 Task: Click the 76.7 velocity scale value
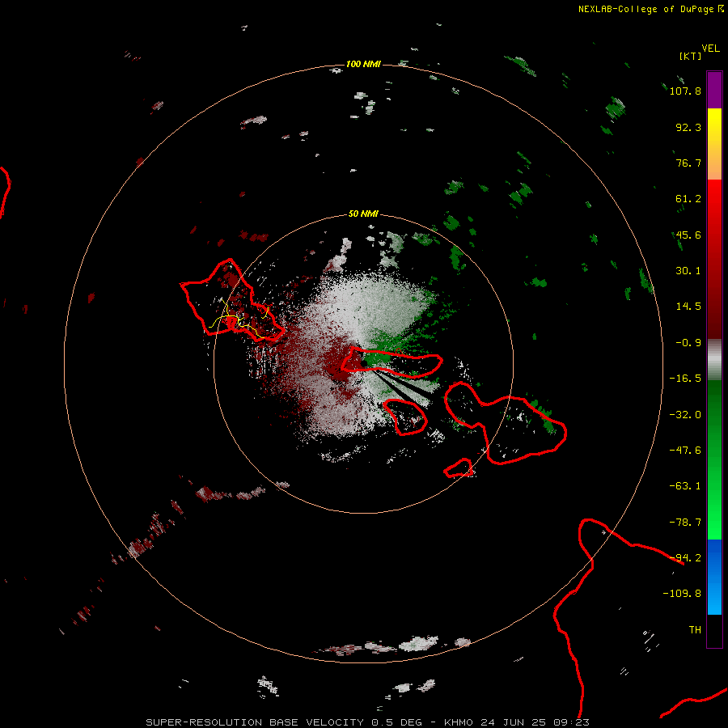[x=688, y=163]
